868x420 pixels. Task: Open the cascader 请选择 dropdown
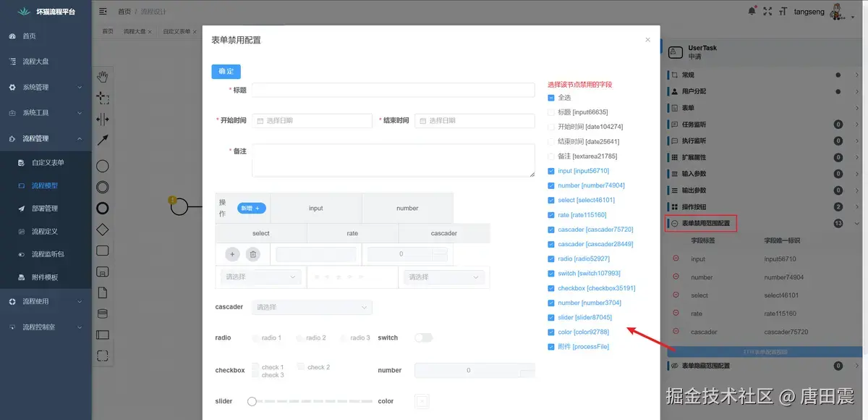click(312, 307)
